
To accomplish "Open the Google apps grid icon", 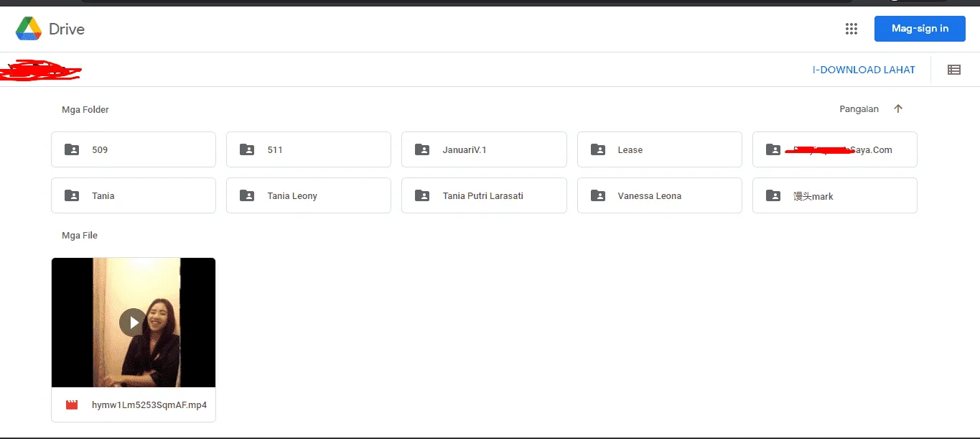I will click(851, 29).
